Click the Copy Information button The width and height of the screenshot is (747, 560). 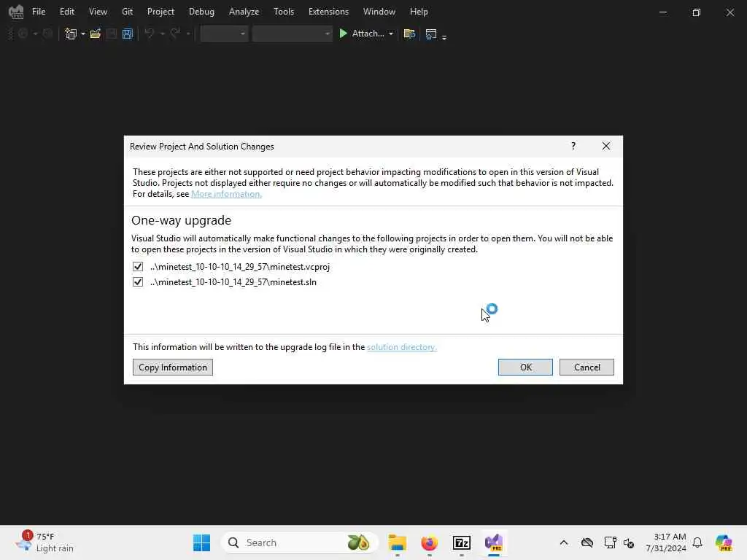tap(172, 367)
